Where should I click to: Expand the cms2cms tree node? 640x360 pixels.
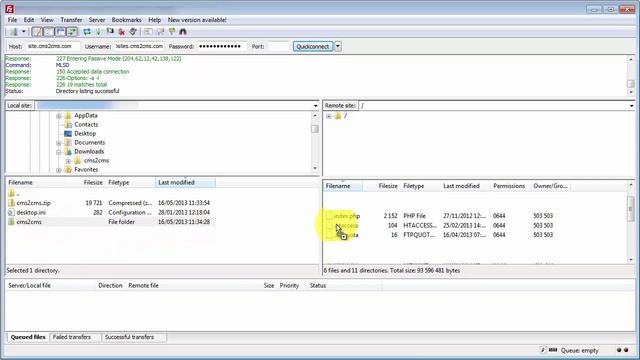pos(69,161)
